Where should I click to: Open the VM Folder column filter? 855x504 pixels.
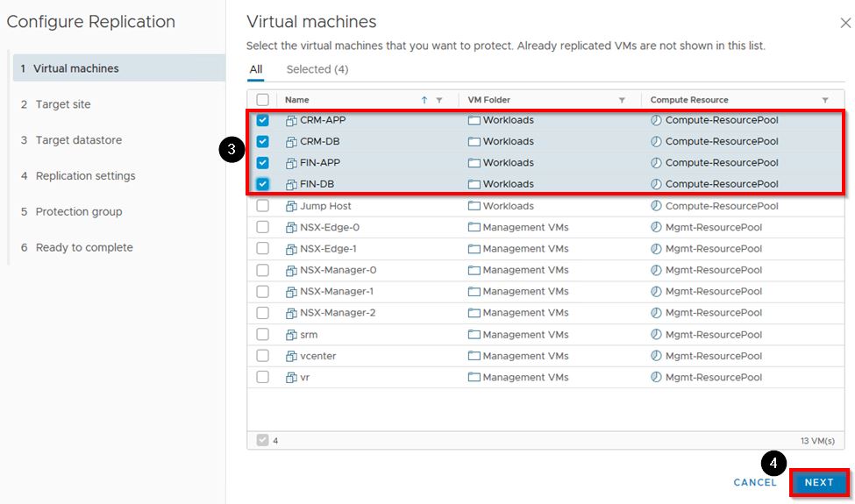[622, 101]
